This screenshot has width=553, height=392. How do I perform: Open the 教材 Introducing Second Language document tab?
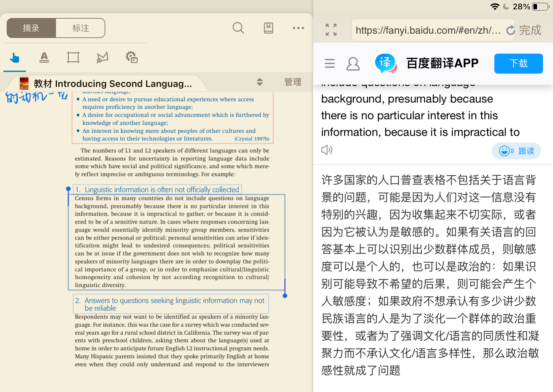click(x=107, y=83)
